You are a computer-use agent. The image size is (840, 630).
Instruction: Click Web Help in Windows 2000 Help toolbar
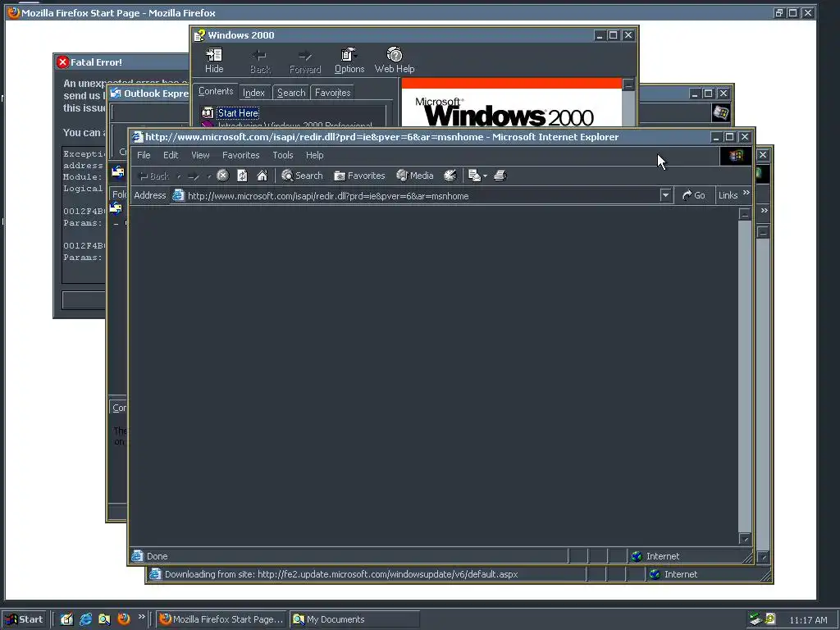[x=395, y=61]
